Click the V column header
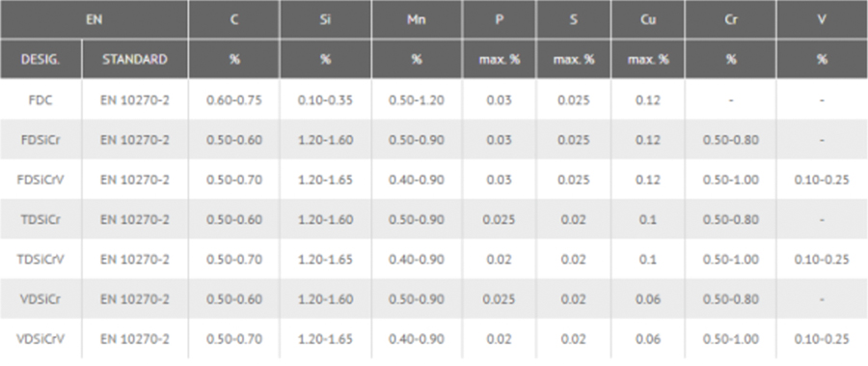 [x=822, y=19]
